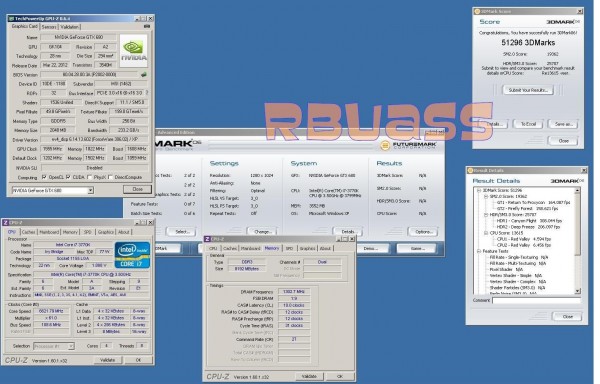
Task: Click the 3DMark Score window title icon
Action: click(477, 11)
